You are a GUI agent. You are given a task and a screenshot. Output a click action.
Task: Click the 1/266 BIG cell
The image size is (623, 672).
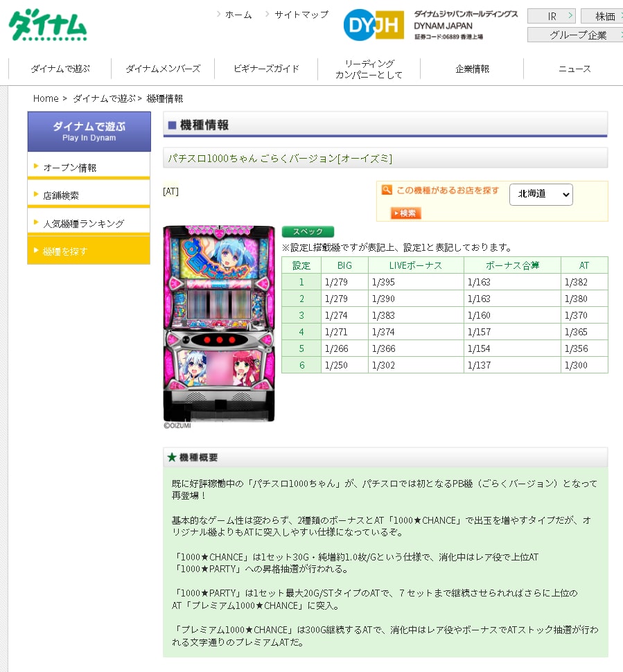pos(344,348)
